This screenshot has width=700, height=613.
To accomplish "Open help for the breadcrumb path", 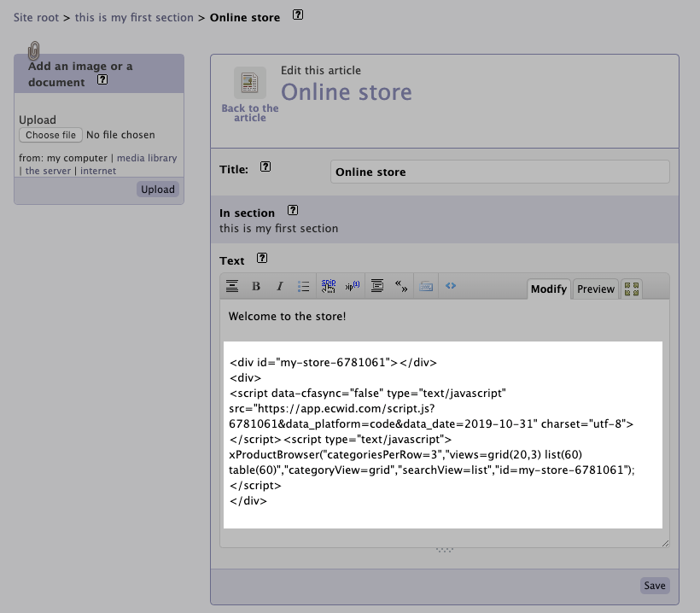I will click(298, 15).
